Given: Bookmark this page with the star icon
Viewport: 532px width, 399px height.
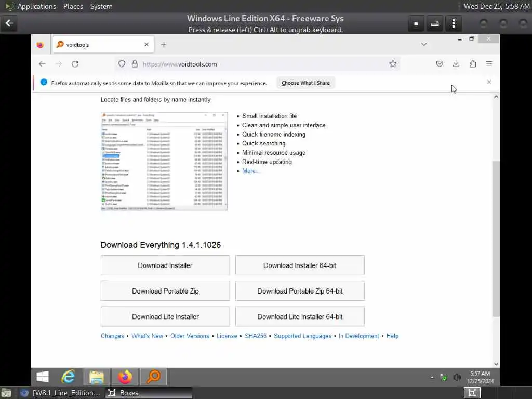Looking at the screenshot, I should pyautogui.click(x=393, y=64).
